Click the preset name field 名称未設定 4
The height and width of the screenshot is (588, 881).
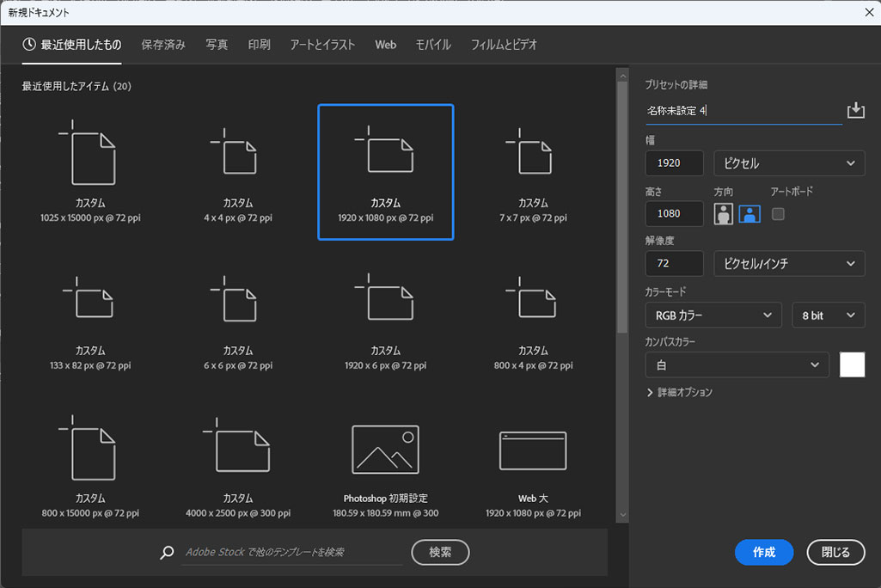coord(743,111)
